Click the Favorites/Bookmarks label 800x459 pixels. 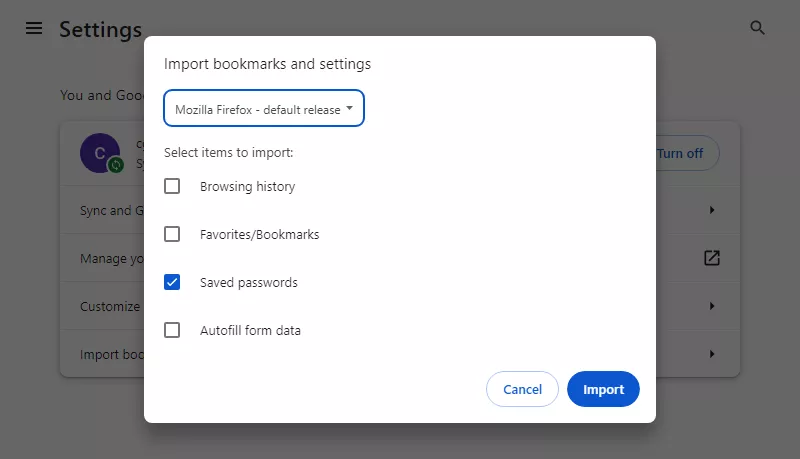pyautogui.click(x=260, y=235)
